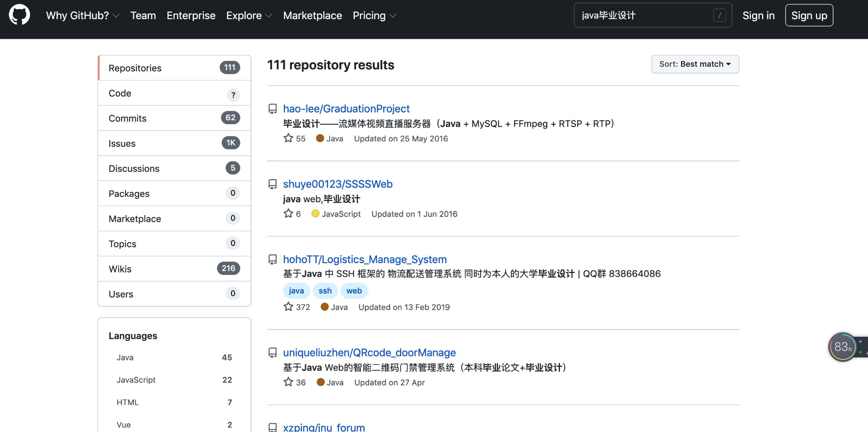Click star icon showing 6 stars
Viewport: 868px width, 432px height.
click(288, 214)
